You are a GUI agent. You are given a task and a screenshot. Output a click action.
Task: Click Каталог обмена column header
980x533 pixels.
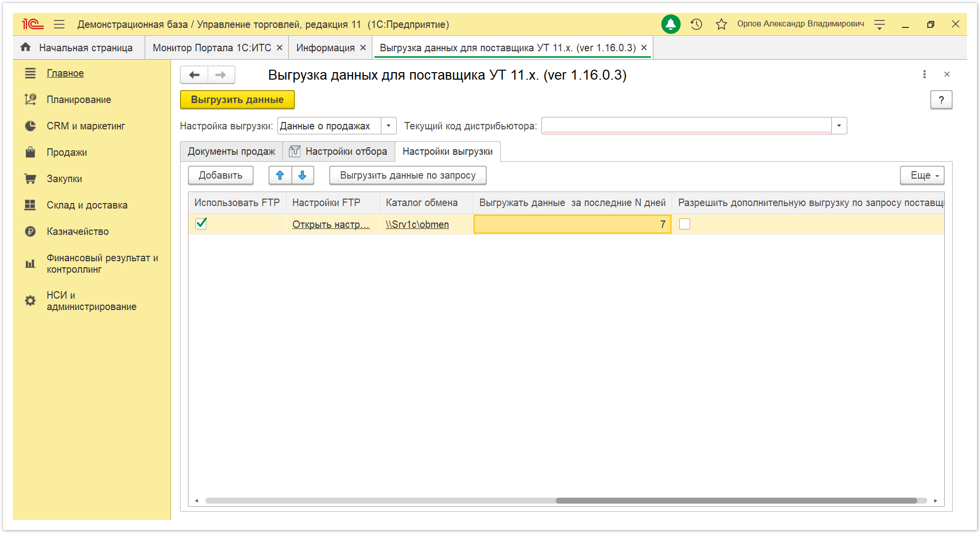[x=426, y=203]
